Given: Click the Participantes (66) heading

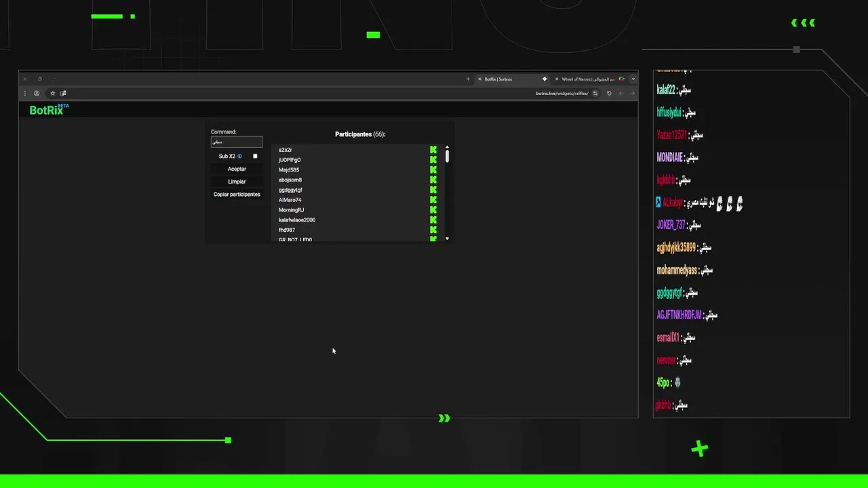Looking at the screenshot, I should click(x=360, y=134).
